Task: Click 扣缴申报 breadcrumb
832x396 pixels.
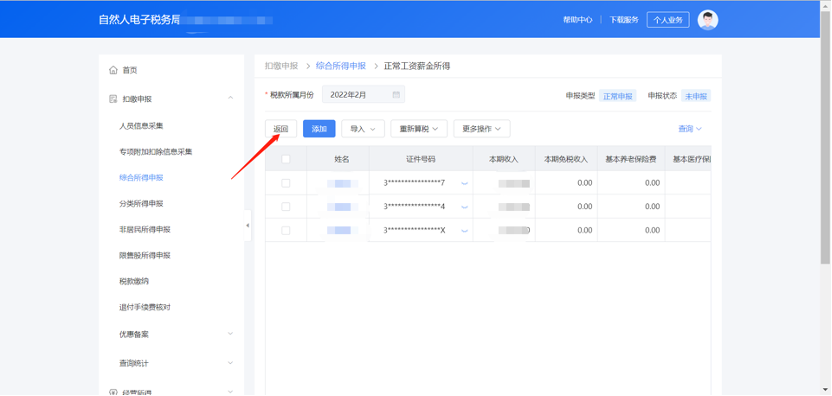Action: point(281,66)
